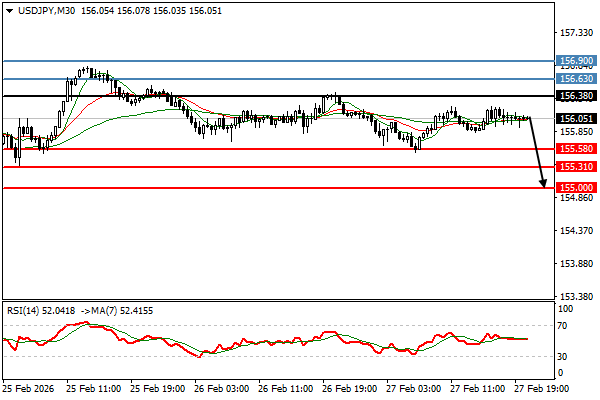Click the current price 156.051 label

[x=577, y=118]
